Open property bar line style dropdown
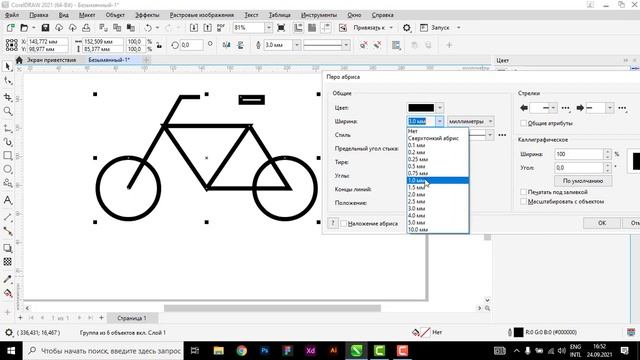The width and height of the screenshot is (640, 360). (346, 45)
